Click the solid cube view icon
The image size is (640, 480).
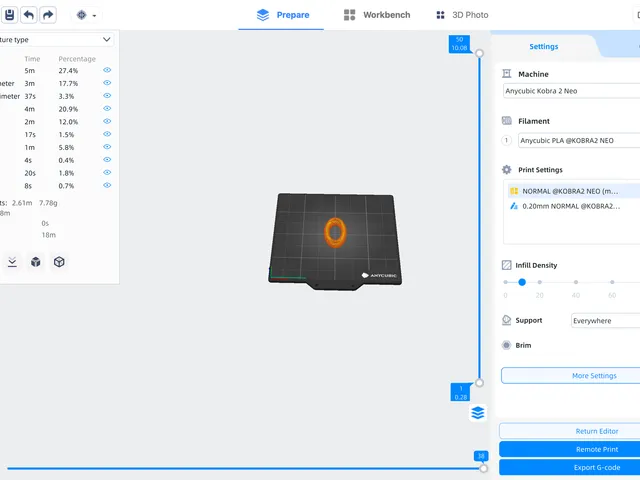36,262
